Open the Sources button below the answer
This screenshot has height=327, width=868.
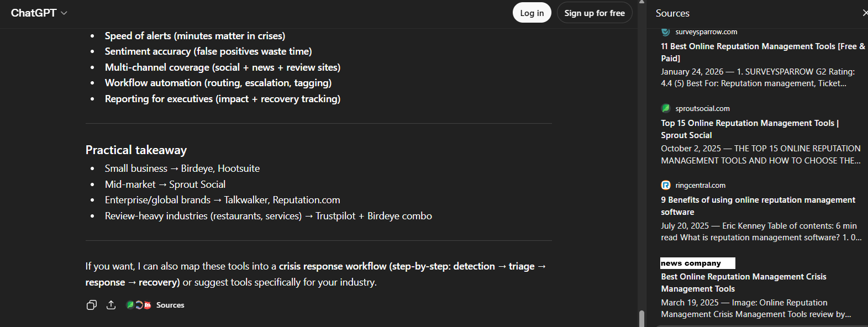(x=170, y=305)
